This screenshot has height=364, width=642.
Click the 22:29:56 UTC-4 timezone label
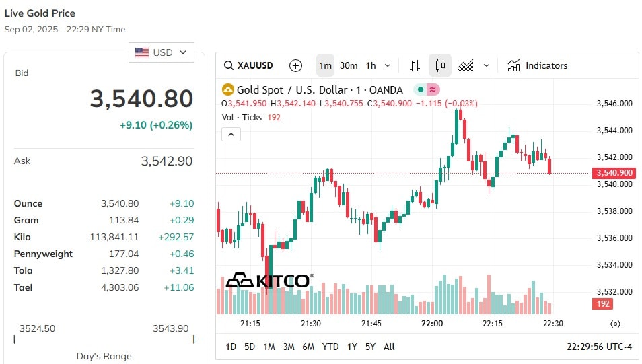click(x=599, y=347)
